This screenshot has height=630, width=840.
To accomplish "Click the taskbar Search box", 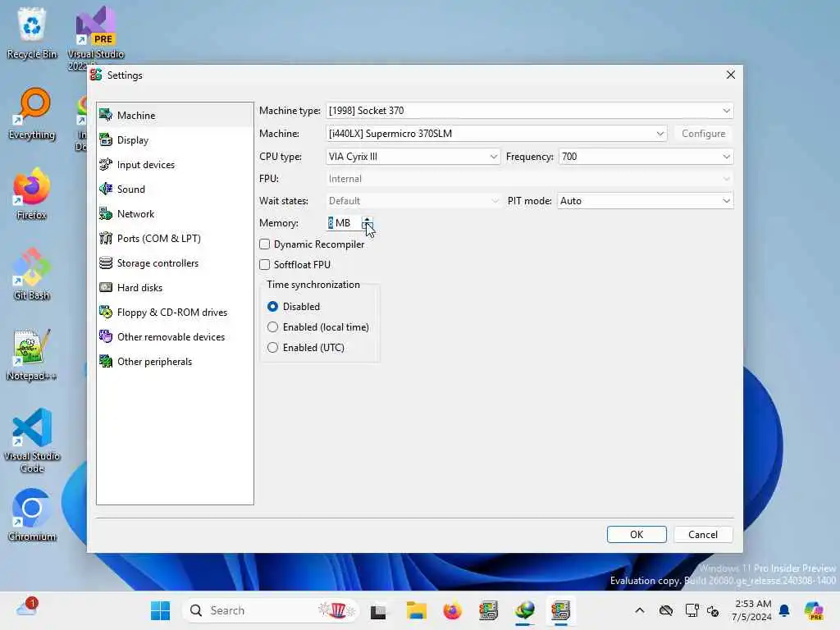I will [271, 610].
